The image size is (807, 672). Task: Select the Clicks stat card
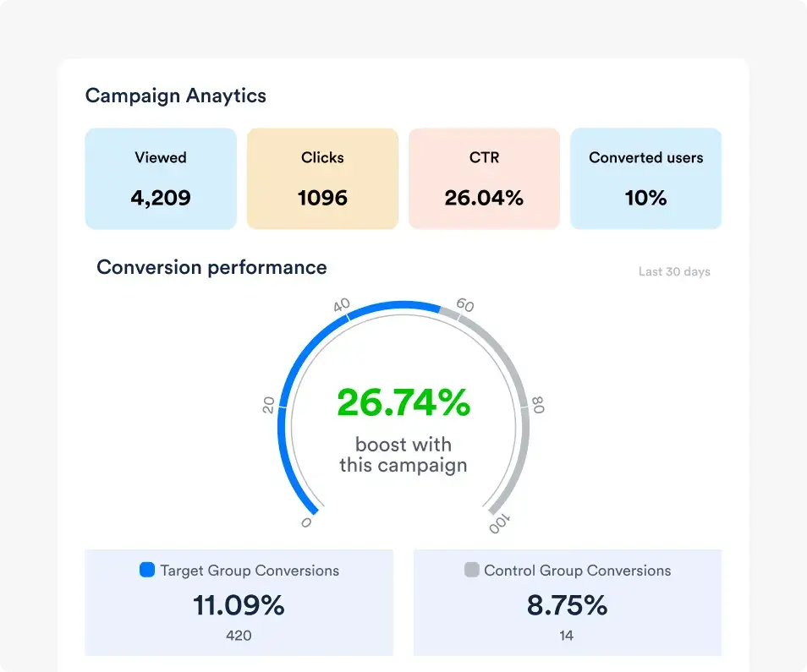[x=322, y=178]
